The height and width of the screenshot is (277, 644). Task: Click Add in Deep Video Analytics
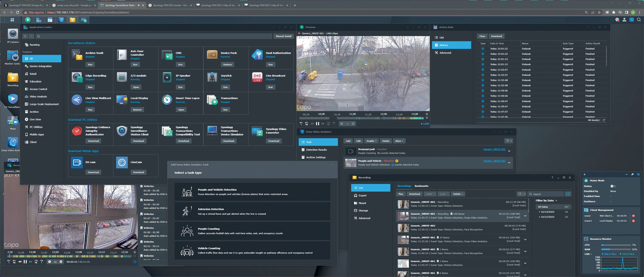click(x=348, y=141)
